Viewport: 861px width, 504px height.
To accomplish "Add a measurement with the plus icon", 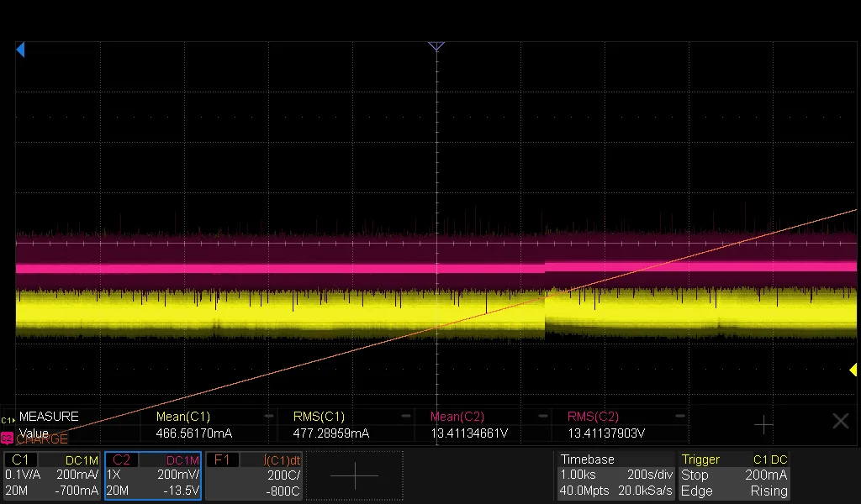I will point(763,424).
